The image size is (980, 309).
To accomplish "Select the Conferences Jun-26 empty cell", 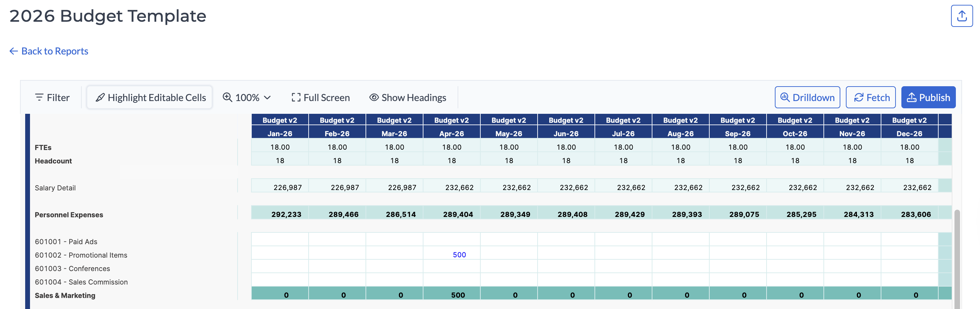I will pyautogui.click(x=566, y=268).
